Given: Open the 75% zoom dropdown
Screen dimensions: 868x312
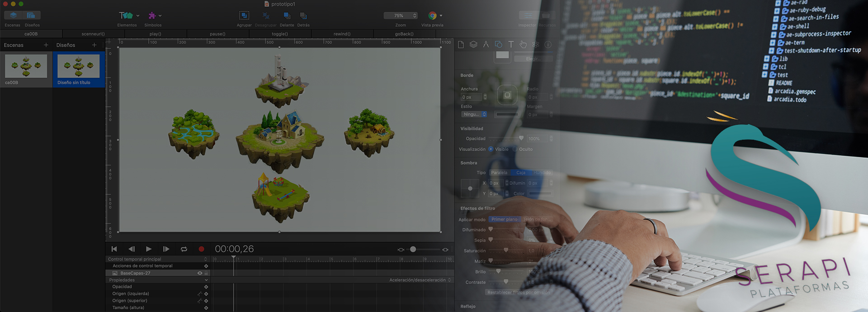Looking at the screenshot, I should (401, 15).
